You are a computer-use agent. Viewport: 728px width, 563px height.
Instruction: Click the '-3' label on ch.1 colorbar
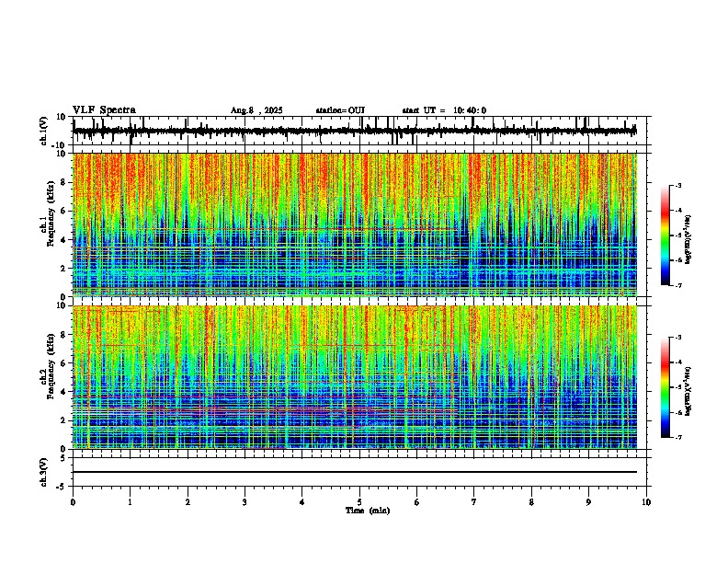click(x=678, y=185)
